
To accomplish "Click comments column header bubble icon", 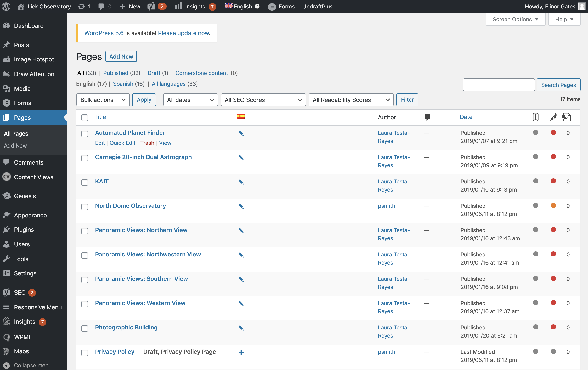I will point(427,117).
